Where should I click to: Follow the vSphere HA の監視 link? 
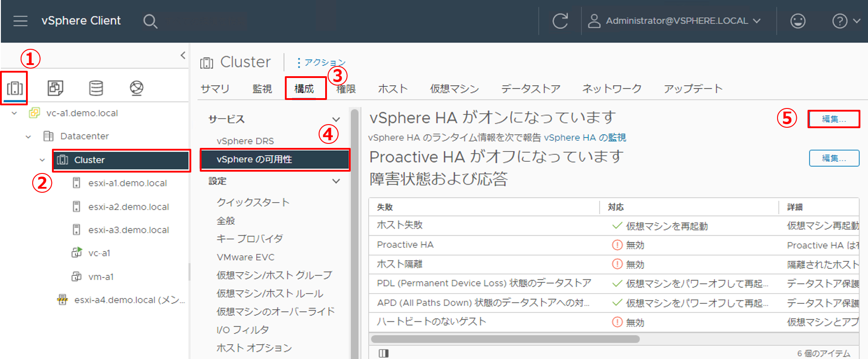pyautogui.click(x=585, y=138)
